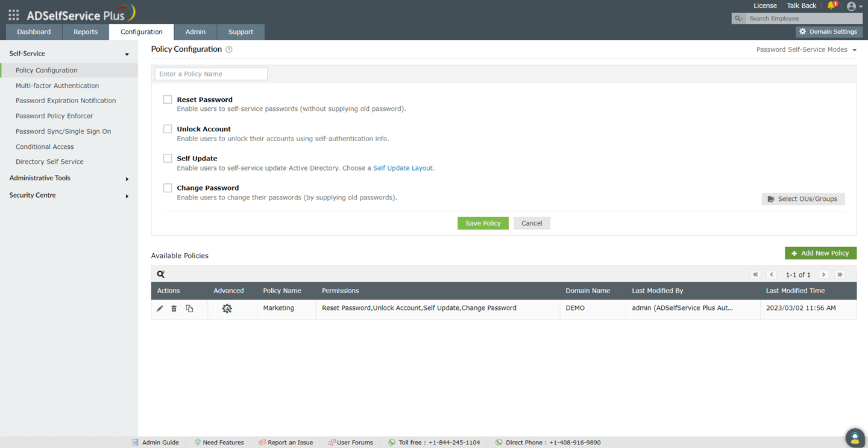The image size is (868, 448).
Task: Go to previous page of policies
Action: pyautogui.click(x=772, y=274)
